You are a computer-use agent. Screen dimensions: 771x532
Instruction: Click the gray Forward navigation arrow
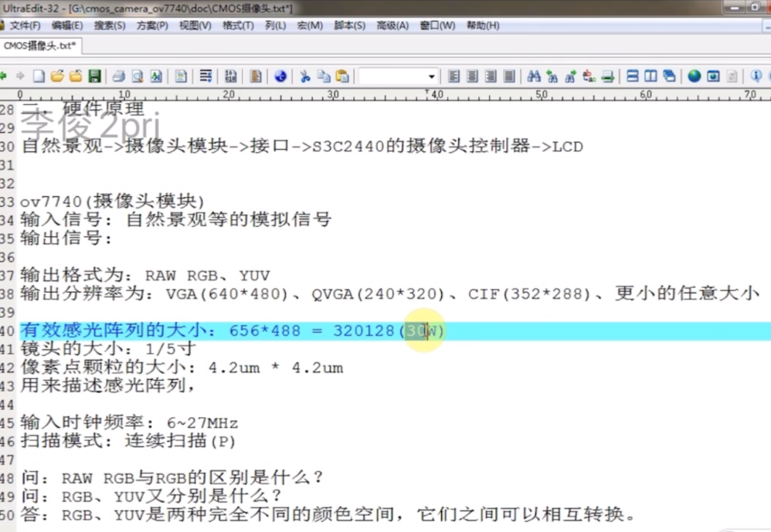(20, 76)
